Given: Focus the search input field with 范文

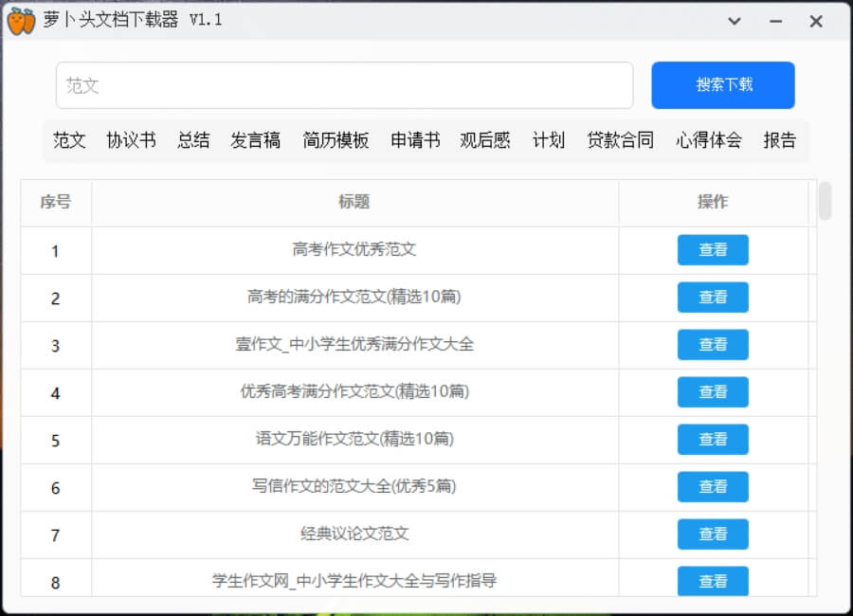Looking at the screenshot, I should coord(344,85).
